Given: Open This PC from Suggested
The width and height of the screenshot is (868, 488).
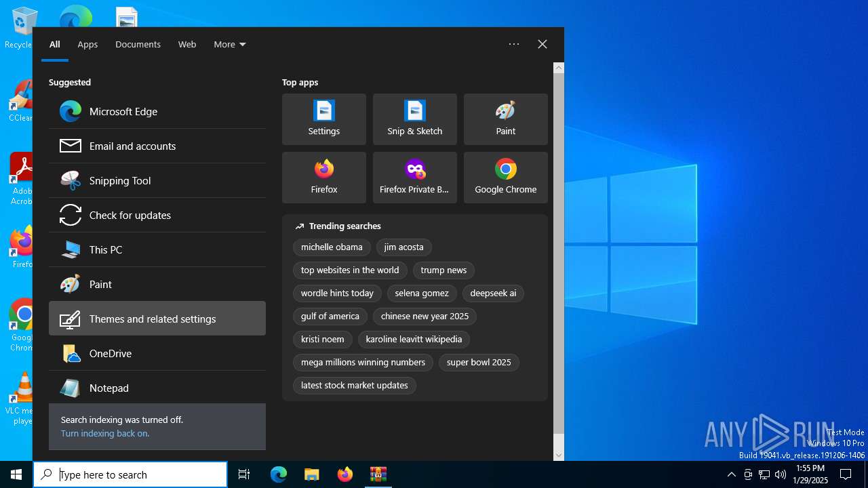Looking at the screenshot, I should point(157,249).
